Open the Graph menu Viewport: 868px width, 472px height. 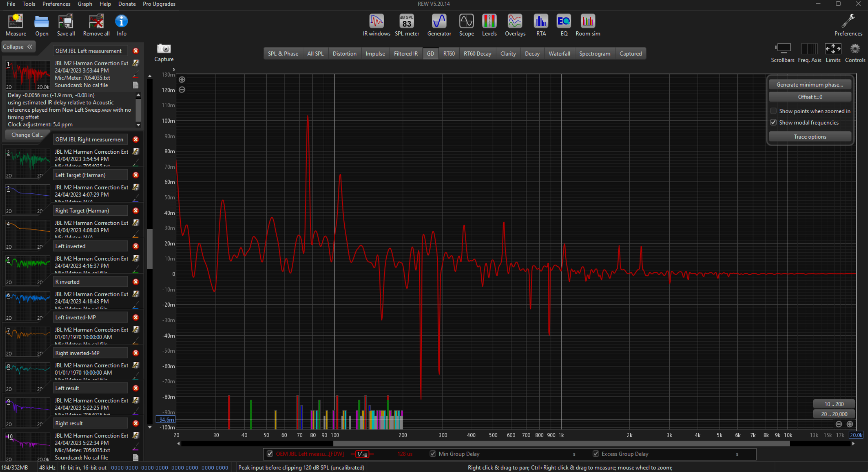point(85,4)
